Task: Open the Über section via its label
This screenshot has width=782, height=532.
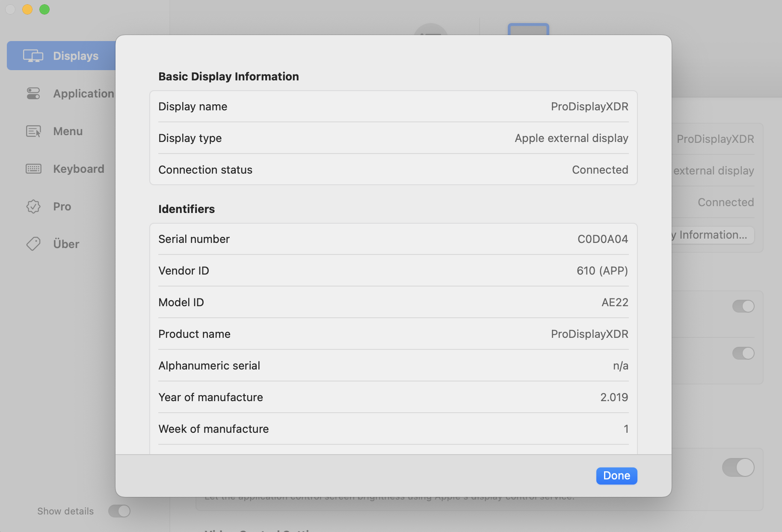Action: [x=66, y=244]
